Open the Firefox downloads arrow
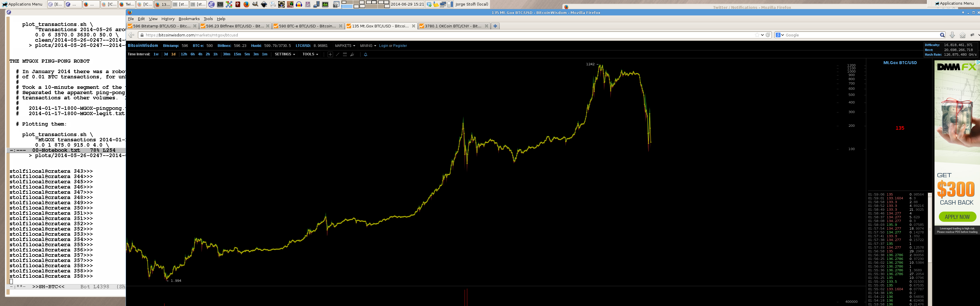 click(952, 35)
